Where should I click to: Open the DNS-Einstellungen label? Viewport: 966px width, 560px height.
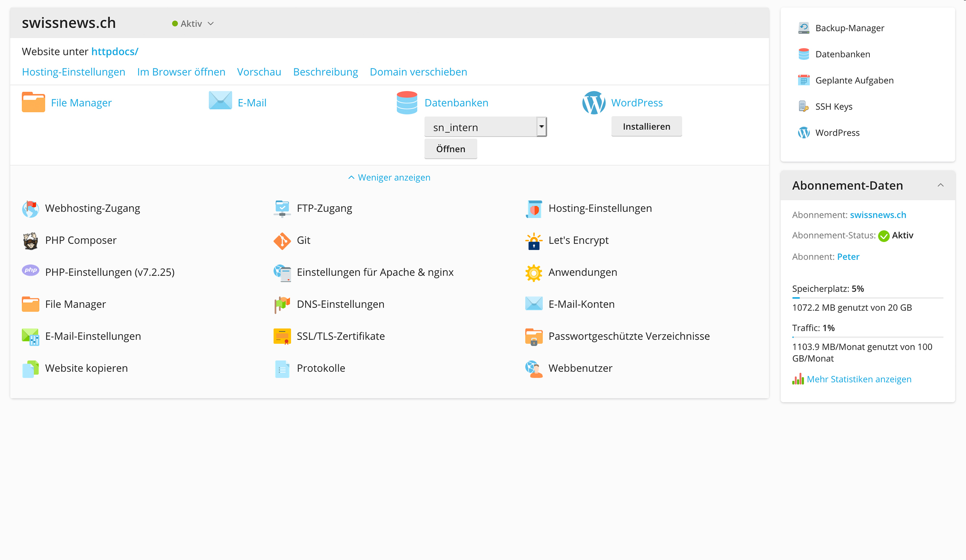click(x=340, y=304)
